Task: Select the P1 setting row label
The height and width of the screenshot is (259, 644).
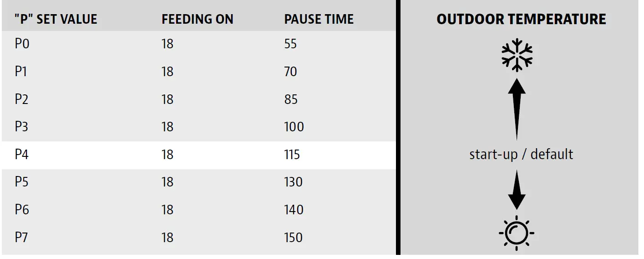Action: pyautogui.click(x=21, y=72)
